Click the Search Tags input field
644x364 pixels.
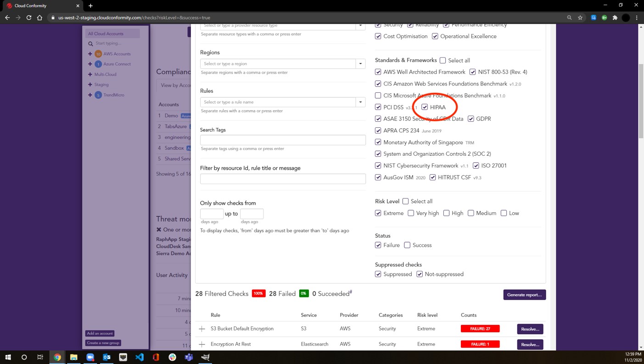283,140
